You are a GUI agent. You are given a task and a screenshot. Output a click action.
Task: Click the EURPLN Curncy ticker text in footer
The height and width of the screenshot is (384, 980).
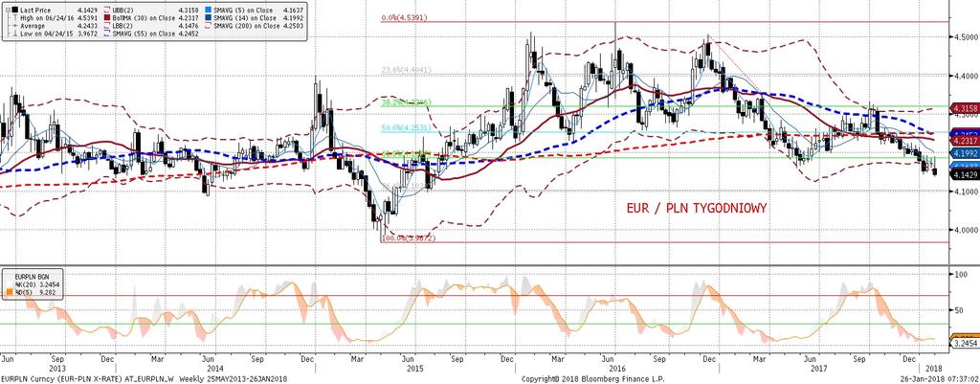tap(27, 379)
